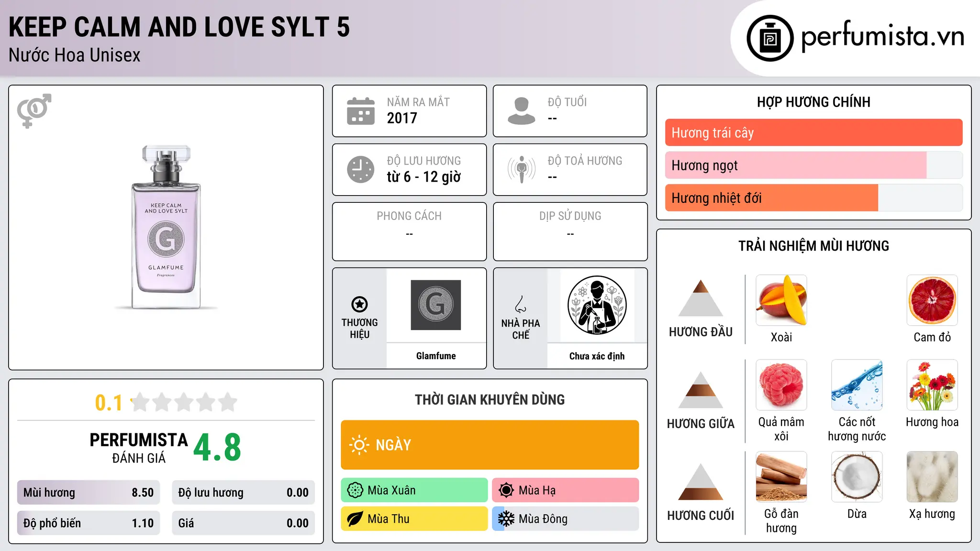Viewport: 980px width, 551px height.
Task: Click the Quả mâm xôi raspberry image
Action: [x=781, y=385]
